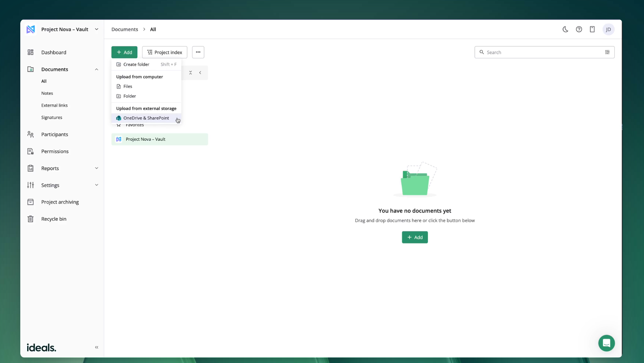Open Notes under Documents
This screenshot has height=363, width=644.
click(47, 93)
